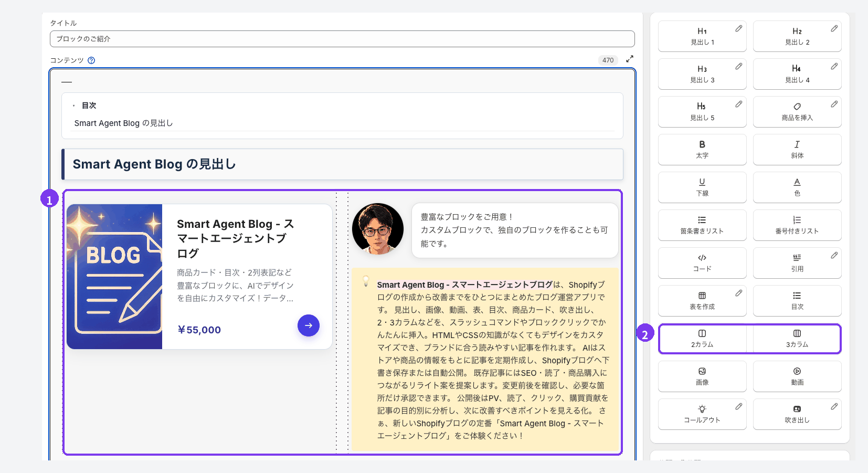868x473 pixels.
Task: Edit the 商品を挿入 block pencil
Action: [x=834, y=104]
